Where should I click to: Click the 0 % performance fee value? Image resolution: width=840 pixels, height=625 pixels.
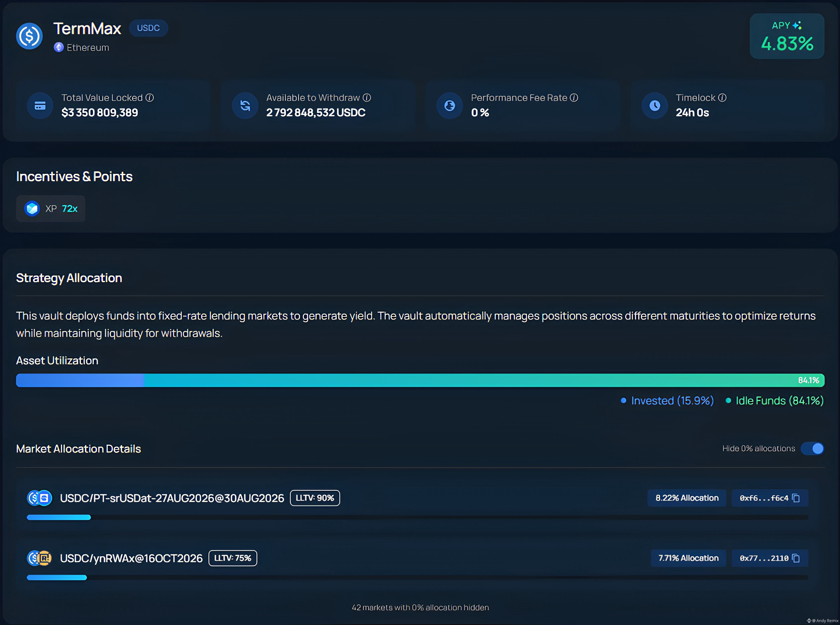point(480,112)
